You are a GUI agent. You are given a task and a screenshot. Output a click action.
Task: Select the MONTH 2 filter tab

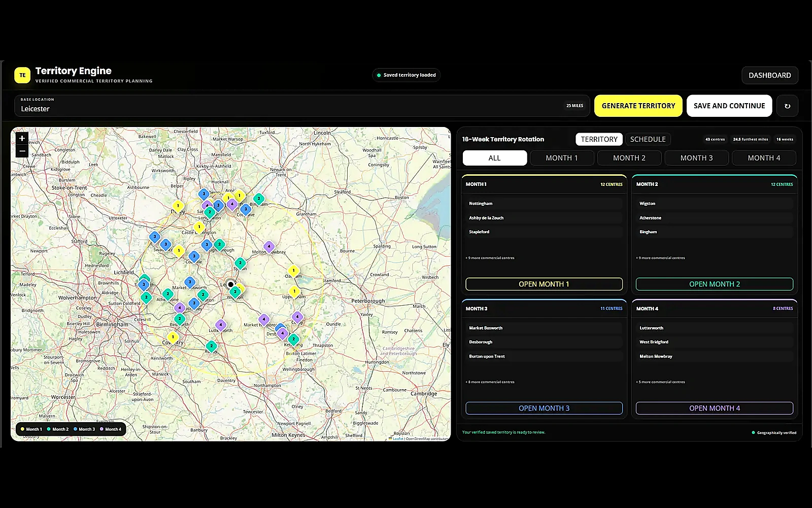(629, 158)
